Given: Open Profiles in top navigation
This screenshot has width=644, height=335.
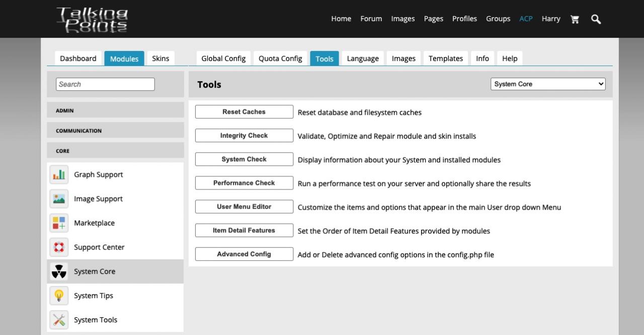Looking at the screenshot, I should 464,19.
